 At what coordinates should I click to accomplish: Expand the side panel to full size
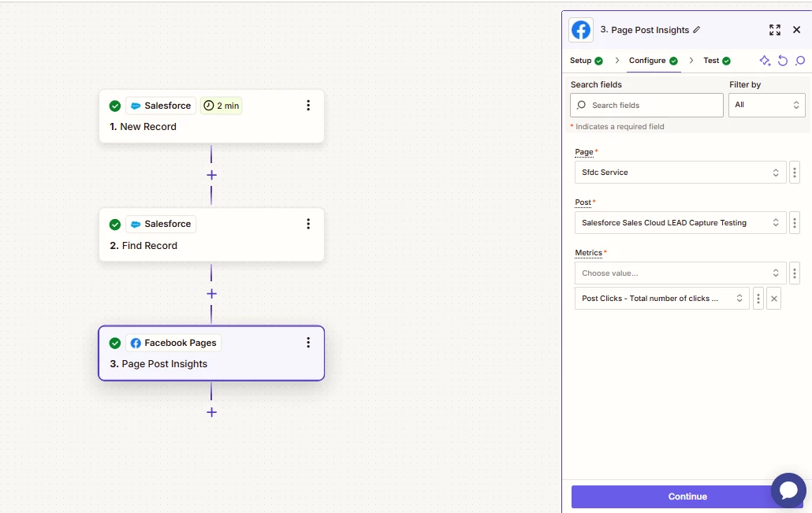click(x=775, y=30)
